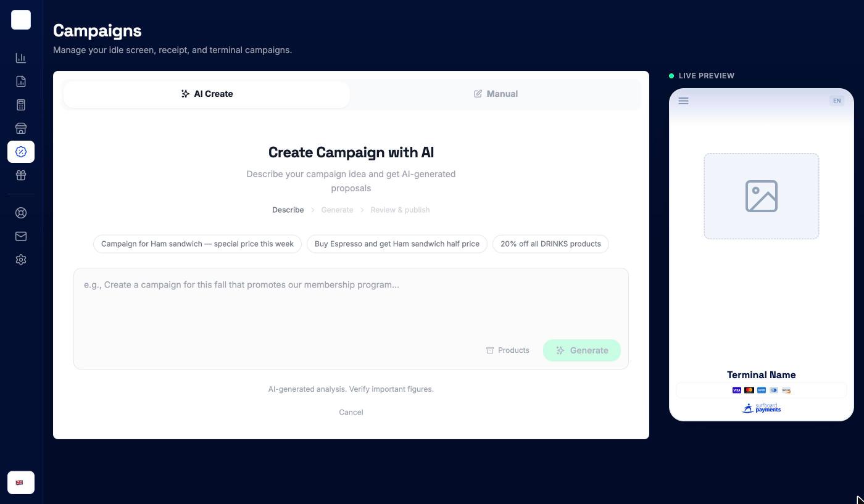
Task: Switch to the AI Create tab
Action: tap(207, 94)
